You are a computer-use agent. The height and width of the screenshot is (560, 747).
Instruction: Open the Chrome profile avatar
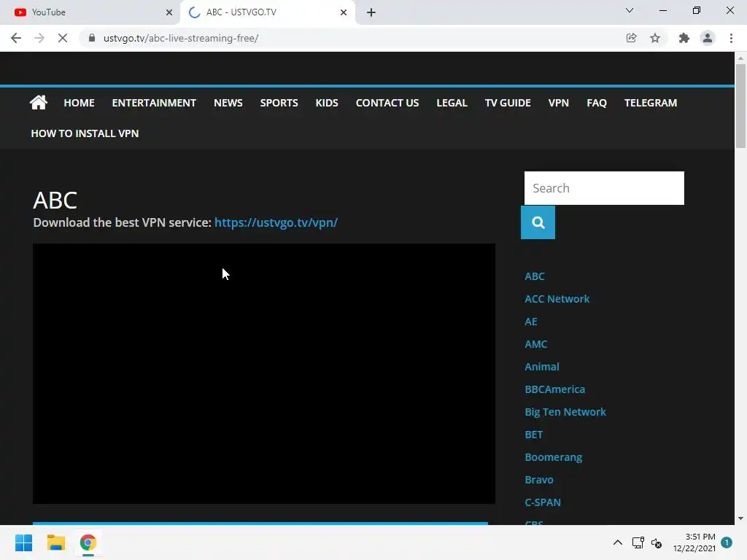(x=708, y=38)
